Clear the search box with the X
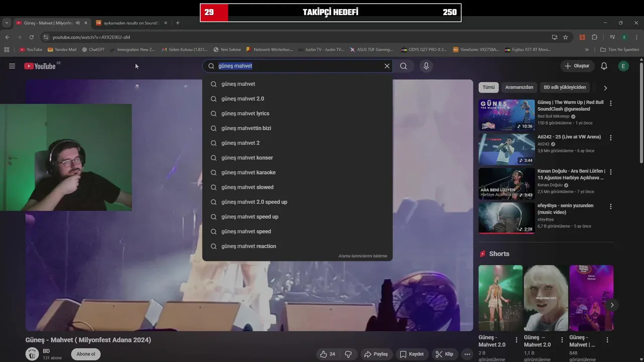644x362 pixels. pyautogui.click(x=387, y=66)
